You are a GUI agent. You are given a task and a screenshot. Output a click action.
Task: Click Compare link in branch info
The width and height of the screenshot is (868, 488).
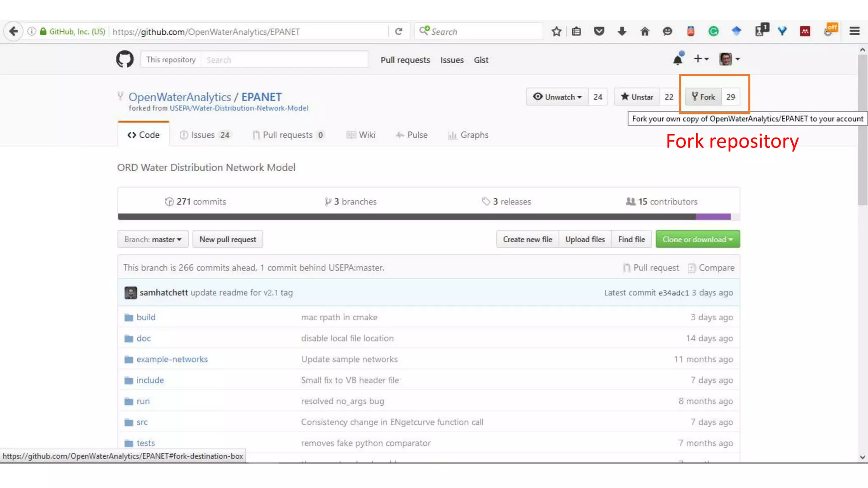click(x=711, y=268)
